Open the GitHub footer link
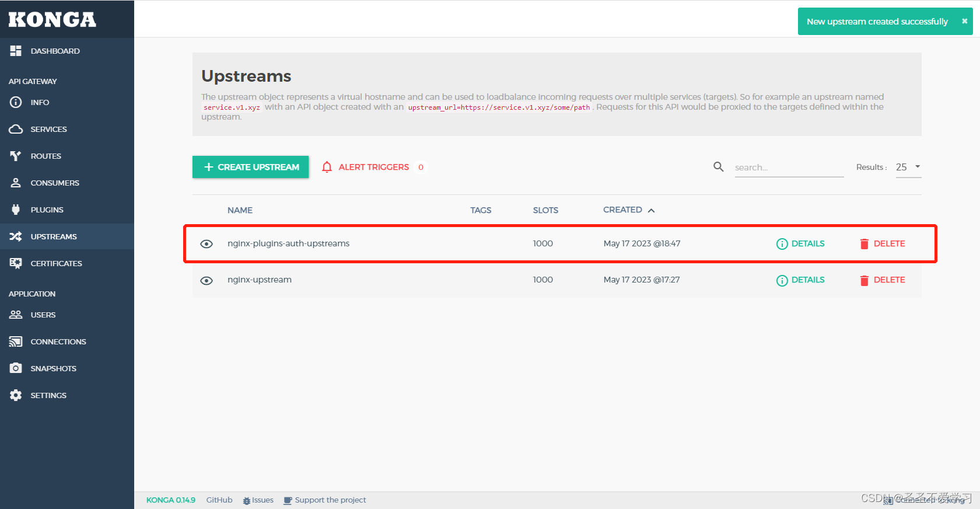 [x=219, y=500]
